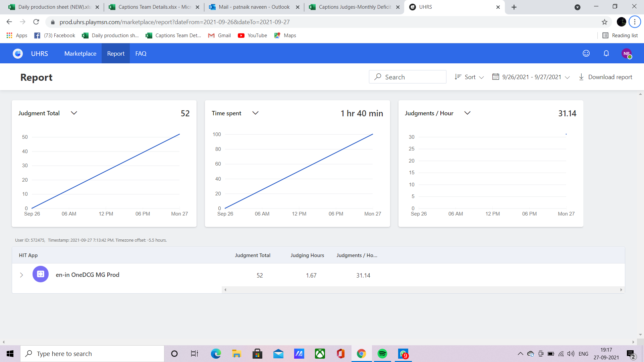Click Download report
Screen dimensions: 644x362
605,77
